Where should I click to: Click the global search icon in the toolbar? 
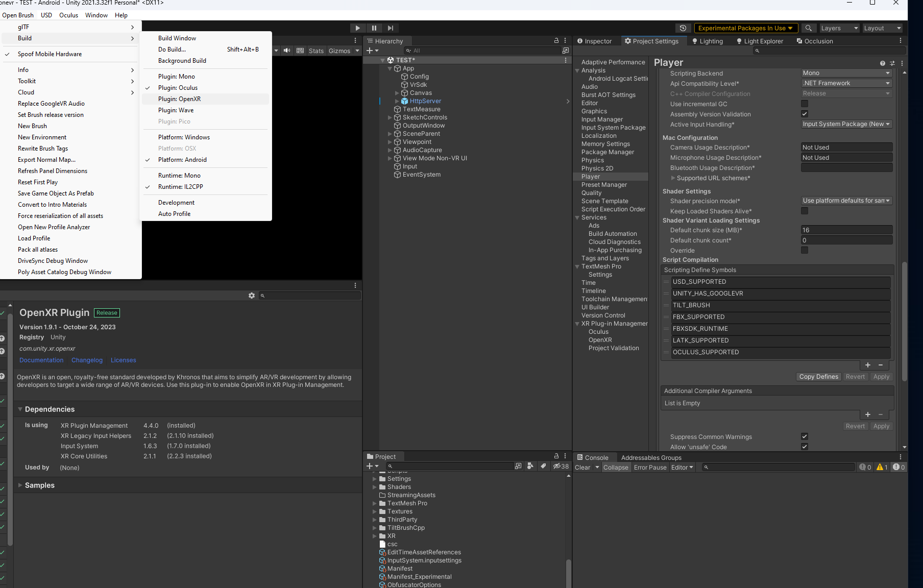(x=809, y=28)
